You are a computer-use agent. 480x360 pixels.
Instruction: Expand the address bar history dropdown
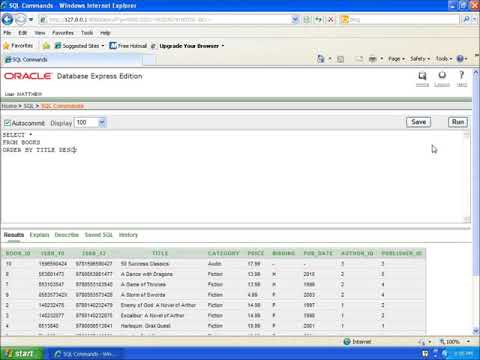coord(295,20)
